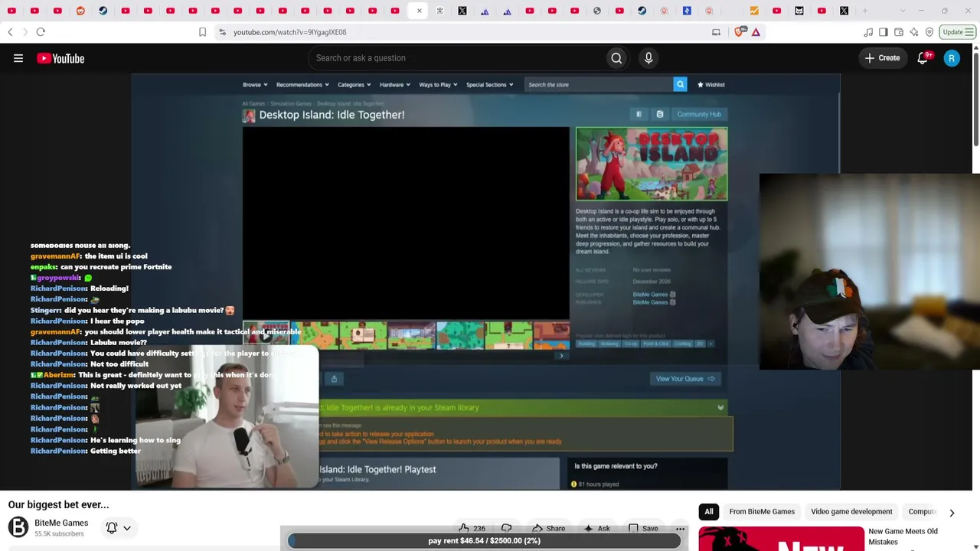This screenshot has height=551, width=980.
Task: Select the From BiteMe Games chip
Action: 762,512
